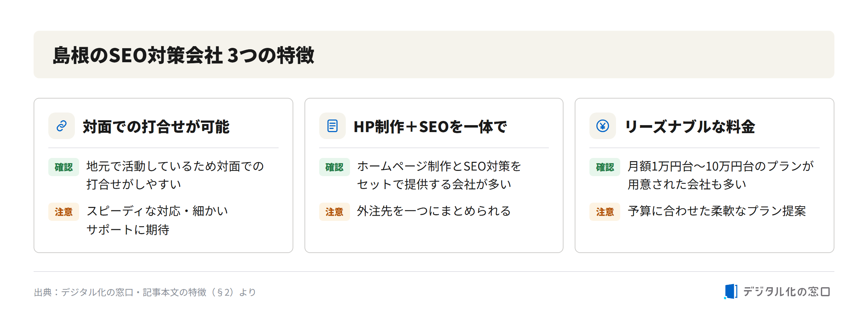
Task: Click the 出典 source citation text
Action: coord(145,292)
